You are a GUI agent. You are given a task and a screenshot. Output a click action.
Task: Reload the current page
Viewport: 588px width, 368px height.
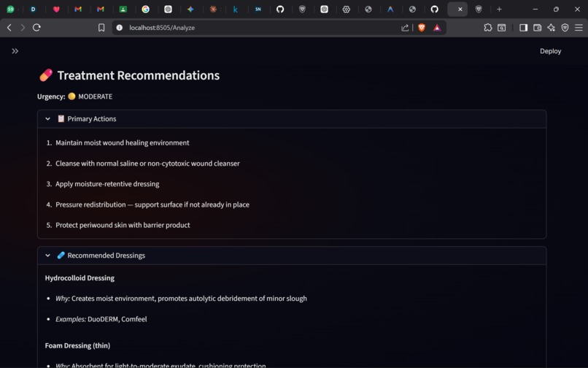[x=36, y=28]
